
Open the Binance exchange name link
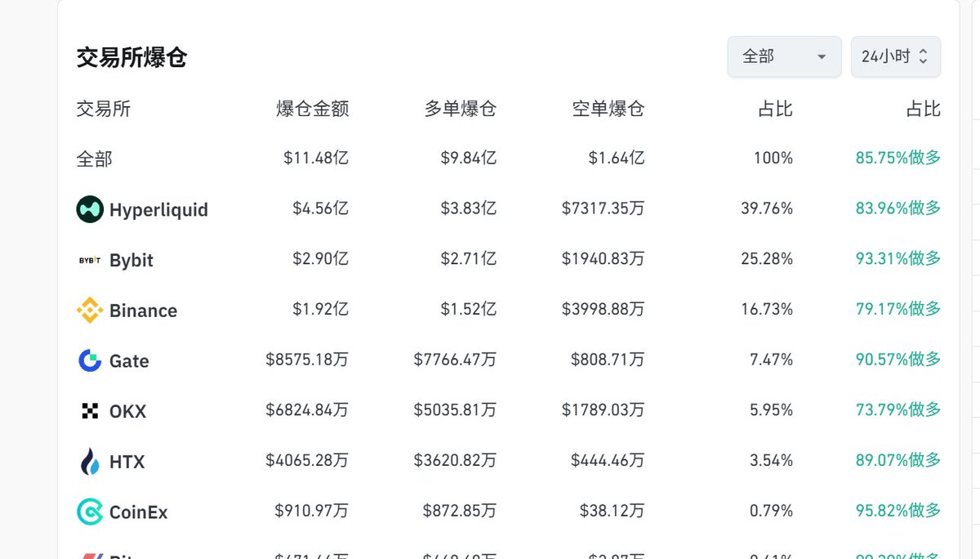coord(143,311)
